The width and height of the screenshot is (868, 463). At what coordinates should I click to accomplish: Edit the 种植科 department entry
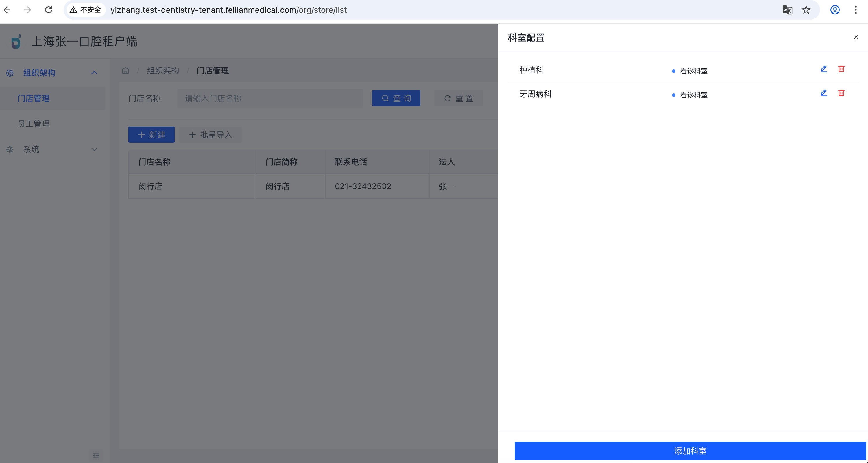tap(823, 69)
